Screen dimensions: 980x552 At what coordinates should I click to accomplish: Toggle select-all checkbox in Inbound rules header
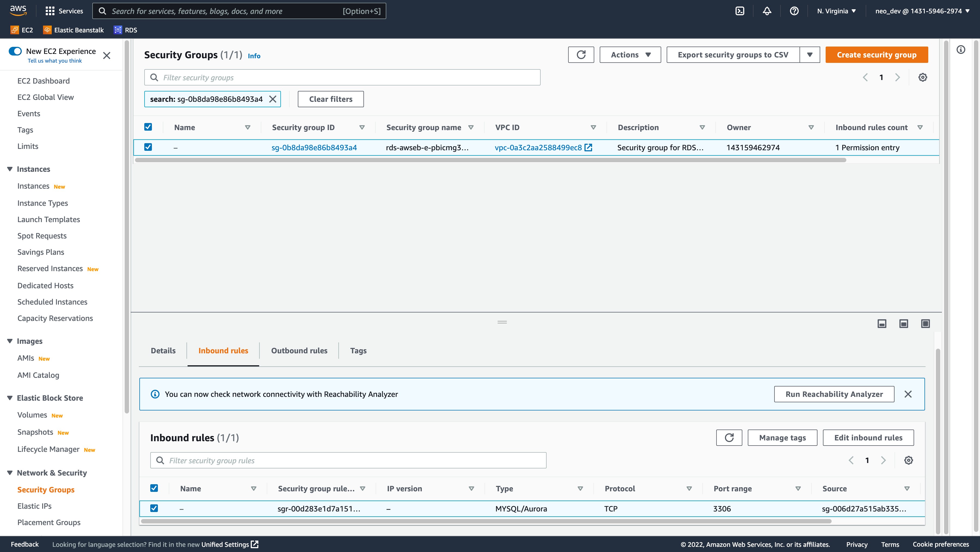(154, 488)
